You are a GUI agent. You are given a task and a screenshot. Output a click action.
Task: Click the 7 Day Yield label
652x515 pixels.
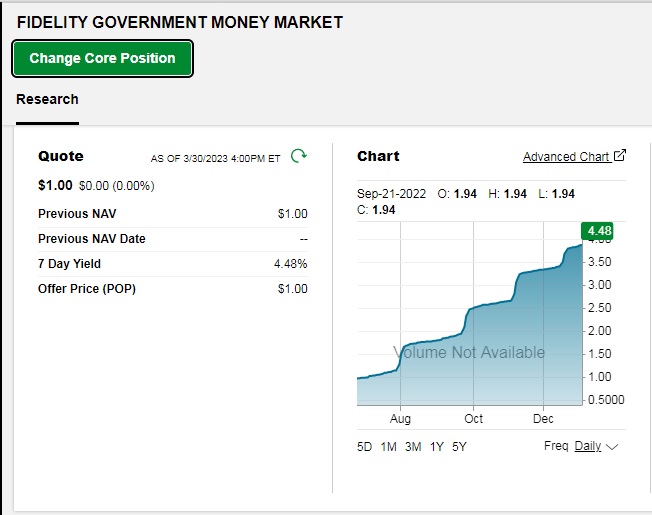[x=69, y=264]
